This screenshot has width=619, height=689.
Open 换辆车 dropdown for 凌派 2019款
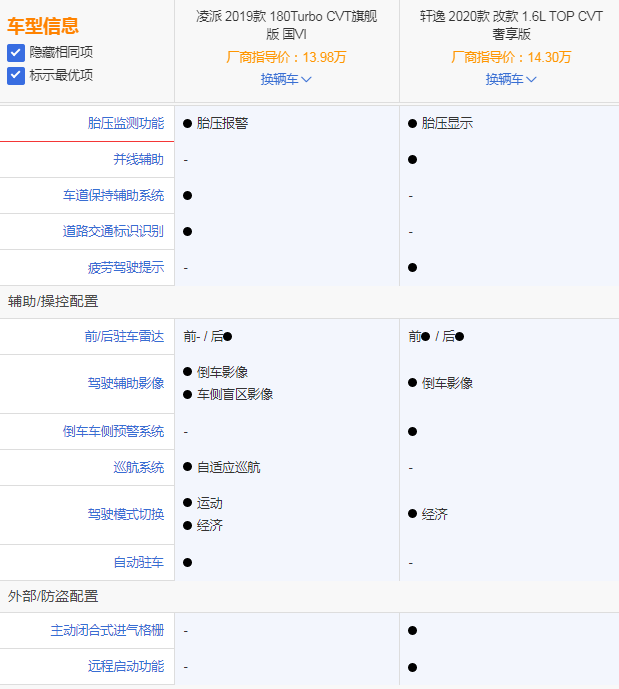click(286, 79)
